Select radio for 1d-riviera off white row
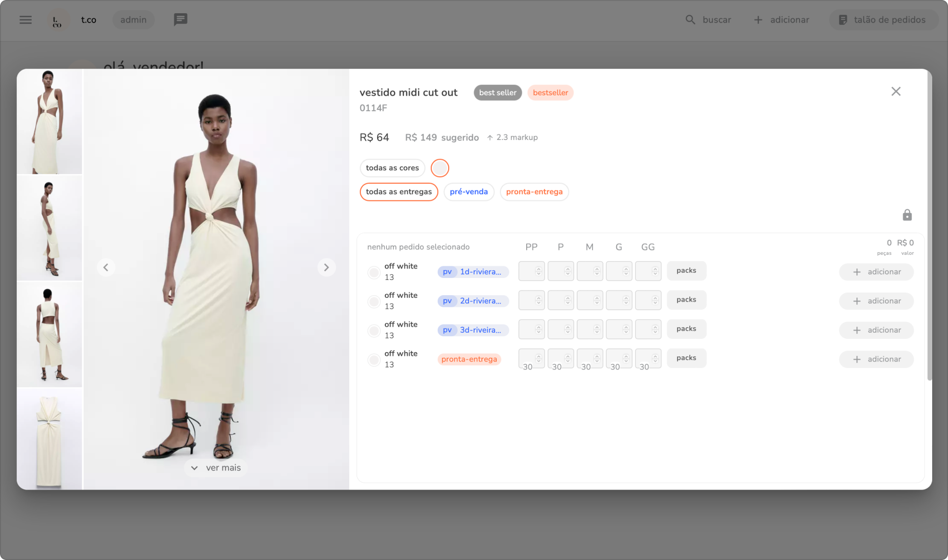 pos(374,273)
